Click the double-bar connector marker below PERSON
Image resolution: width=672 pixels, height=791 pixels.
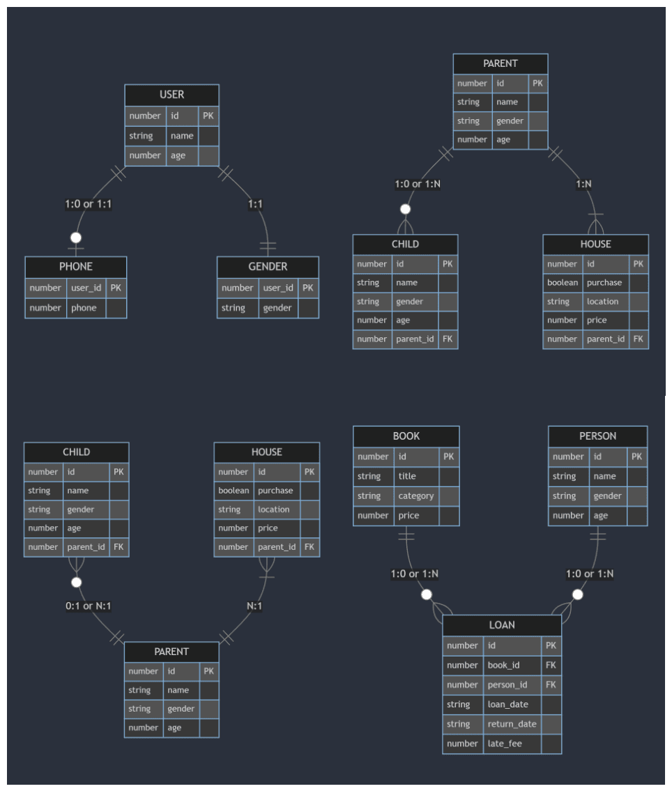(597, 536)
